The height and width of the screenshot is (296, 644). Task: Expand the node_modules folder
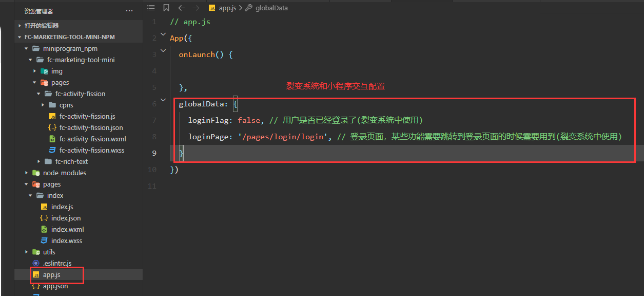tap(64, 173)
